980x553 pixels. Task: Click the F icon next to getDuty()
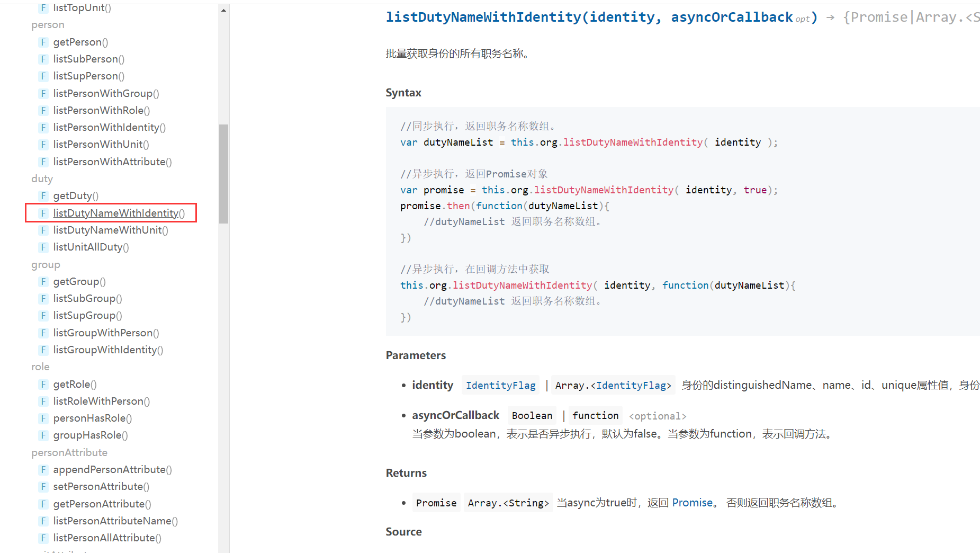pos(43,196)
